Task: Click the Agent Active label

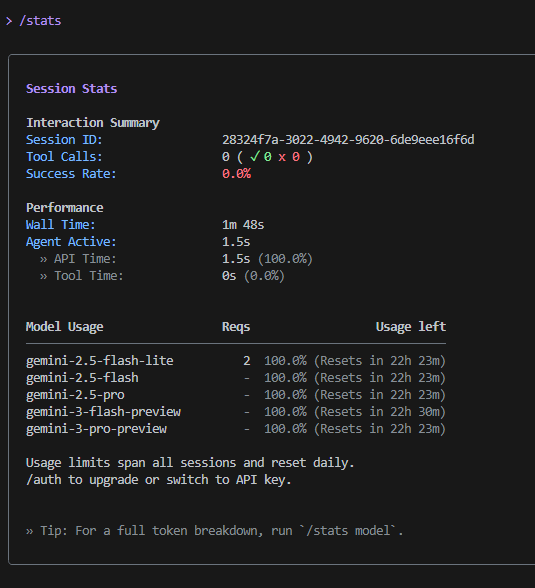Action: coord(71,242)
